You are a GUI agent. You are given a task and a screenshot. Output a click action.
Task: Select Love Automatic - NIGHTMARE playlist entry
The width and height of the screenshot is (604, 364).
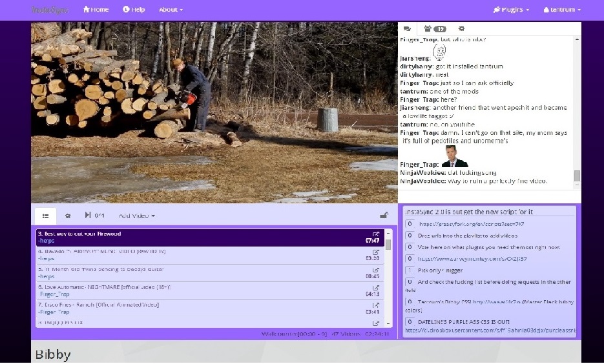pyautogui.click(x=210, y=291)
